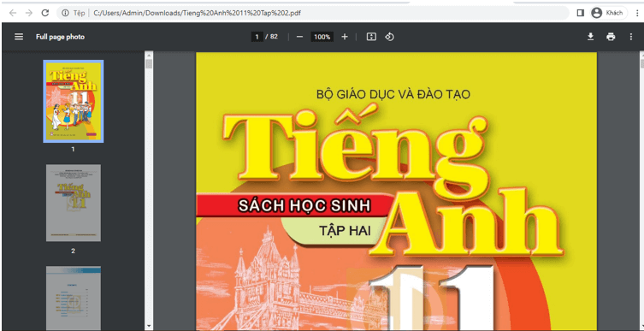Open the Khách guest profile button
644x331 pixels.
[608, 13]
